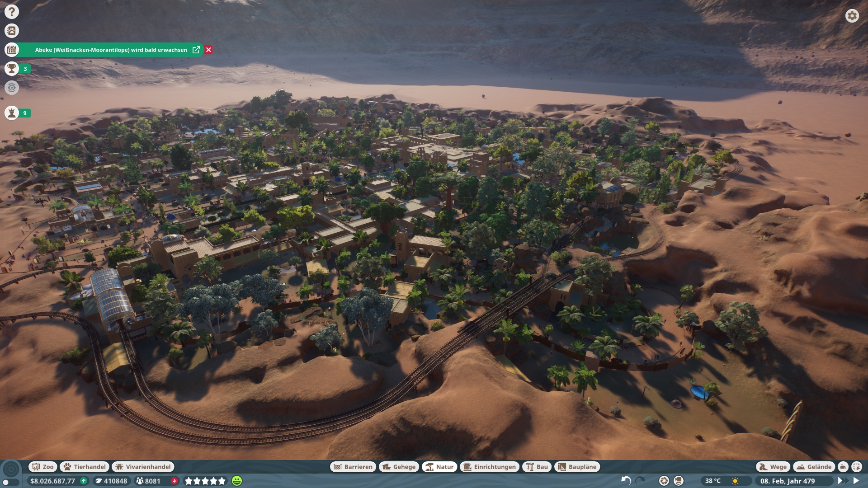Screen dimensions: 868x488
Task: Set game speed to fast forward
Action: point(842,481)
